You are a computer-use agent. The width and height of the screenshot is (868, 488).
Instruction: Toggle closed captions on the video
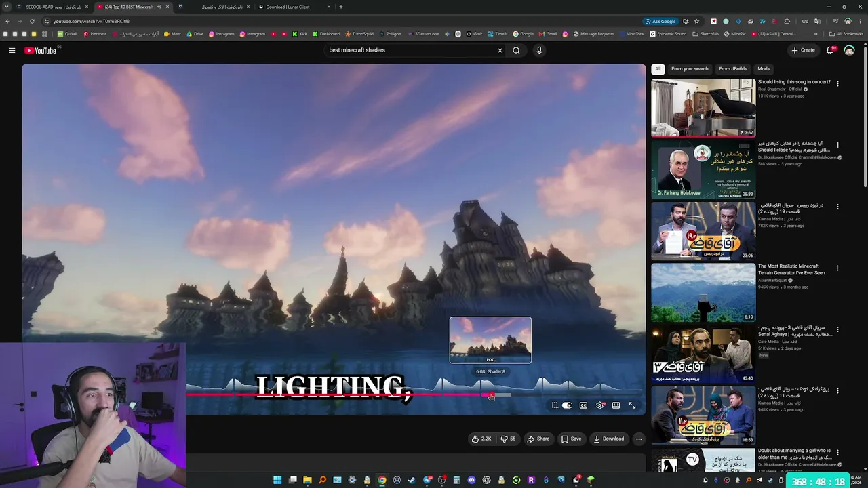click(583, 405)
